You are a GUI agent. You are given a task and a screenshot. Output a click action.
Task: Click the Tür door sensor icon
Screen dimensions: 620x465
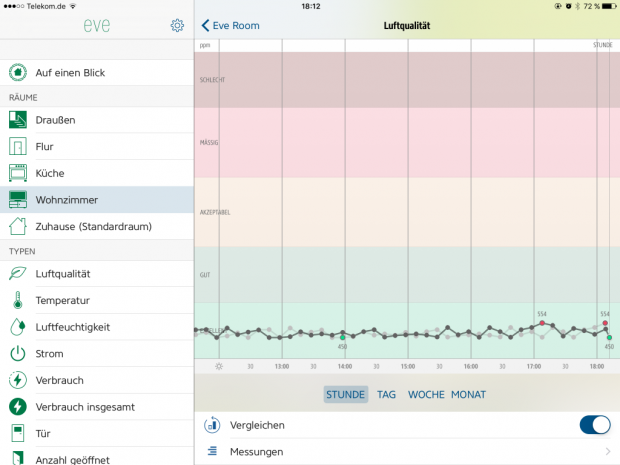click(x=18, y=433)
